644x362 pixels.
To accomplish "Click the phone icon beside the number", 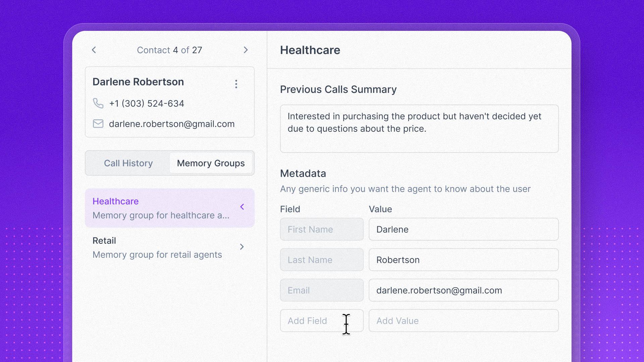I will tap(98, 103).
